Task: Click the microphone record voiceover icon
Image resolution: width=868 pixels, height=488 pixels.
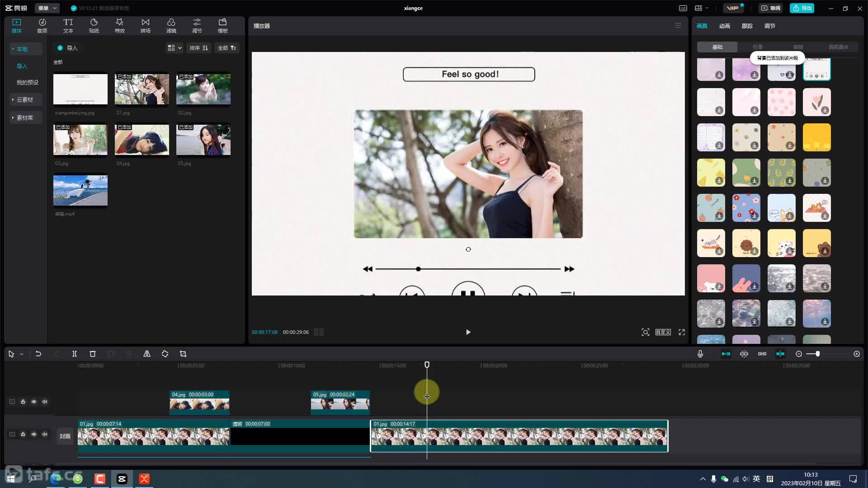Action: click(700, 354)
